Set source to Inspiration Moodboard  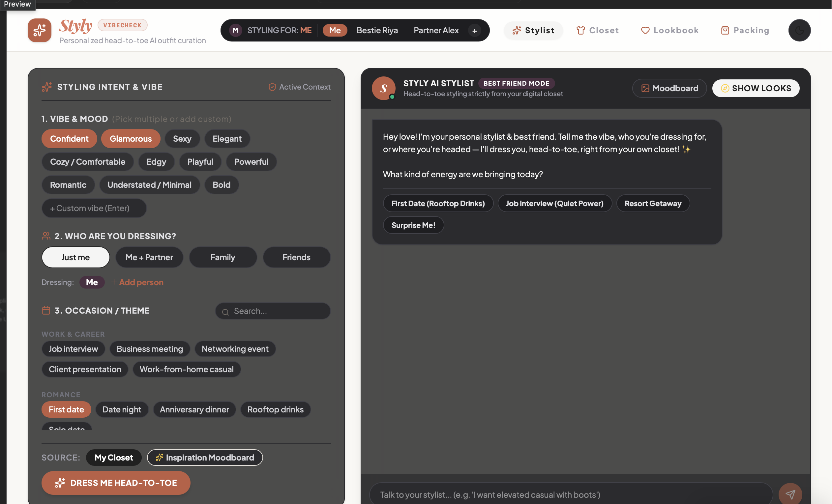point(205,458)
